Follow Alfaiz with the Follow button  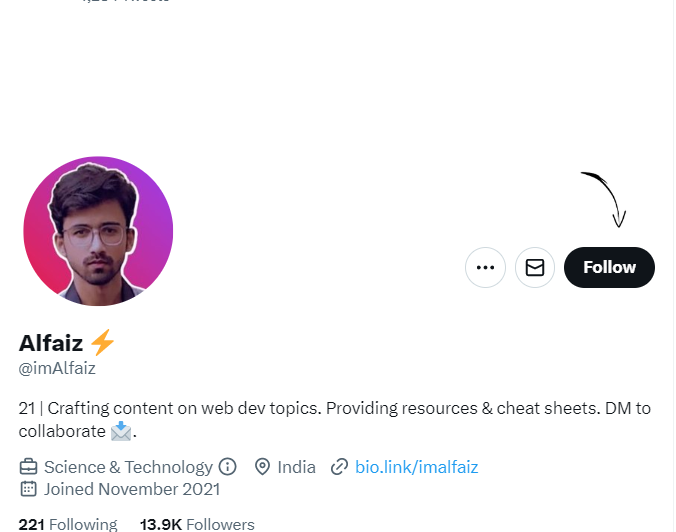tap(609, 267)
